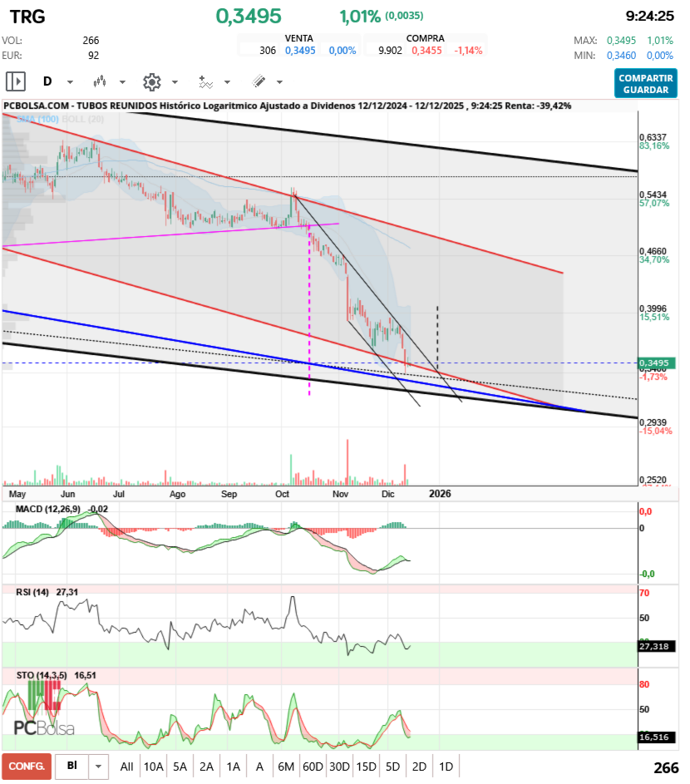
Task: Expand the D interval dropdown arrow
Action: 70,82
